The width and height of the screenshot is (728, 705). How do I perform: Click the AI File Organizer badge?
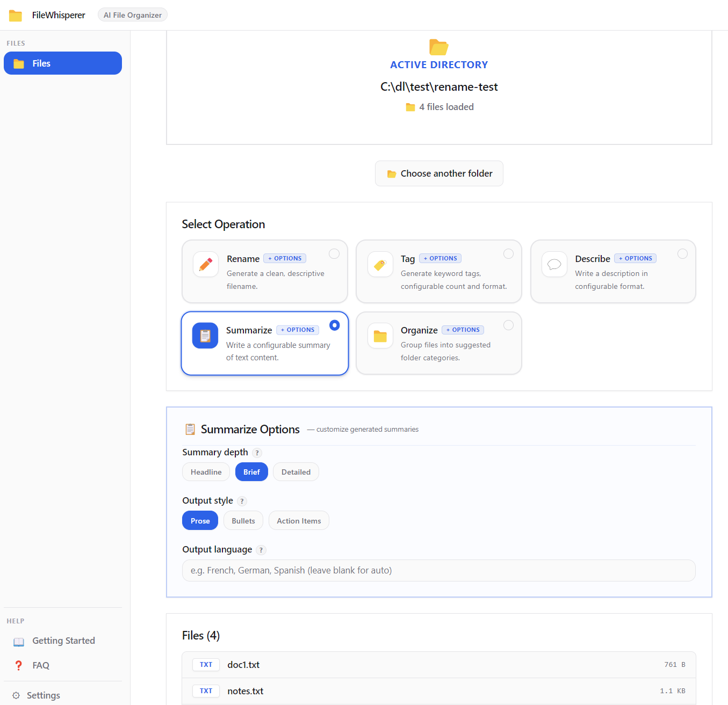tap(133, 15)
